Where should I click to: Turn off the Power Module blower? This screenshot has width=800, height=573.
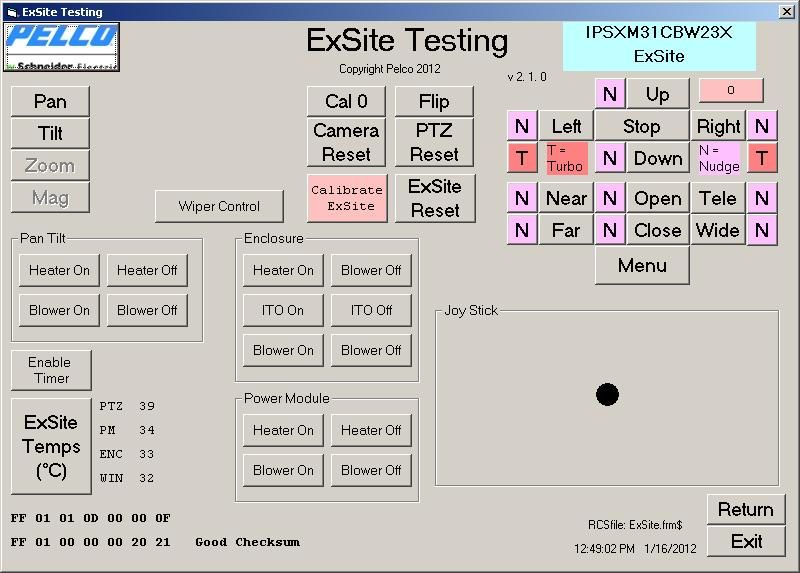371,470
